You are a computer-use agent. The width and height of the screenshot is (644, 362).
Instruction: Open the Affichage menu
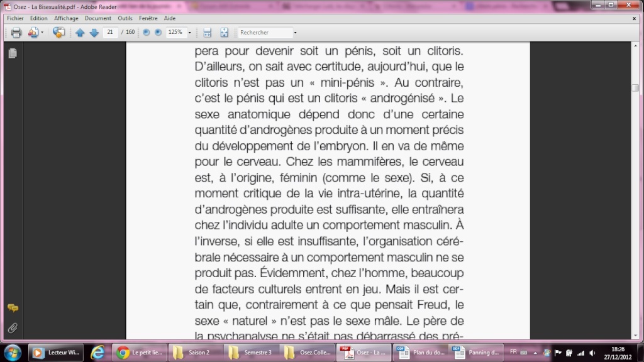66,18
